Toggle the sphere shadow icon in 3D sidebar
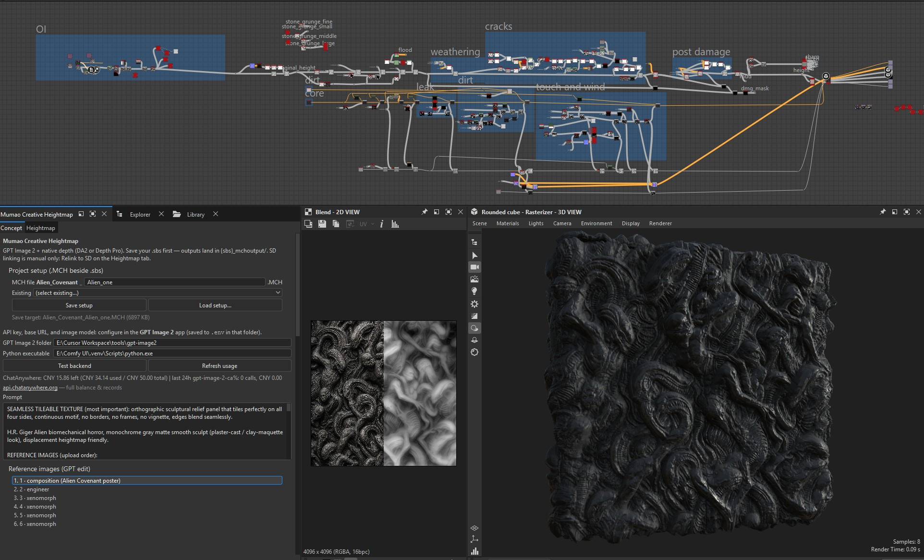 (474, 328)
